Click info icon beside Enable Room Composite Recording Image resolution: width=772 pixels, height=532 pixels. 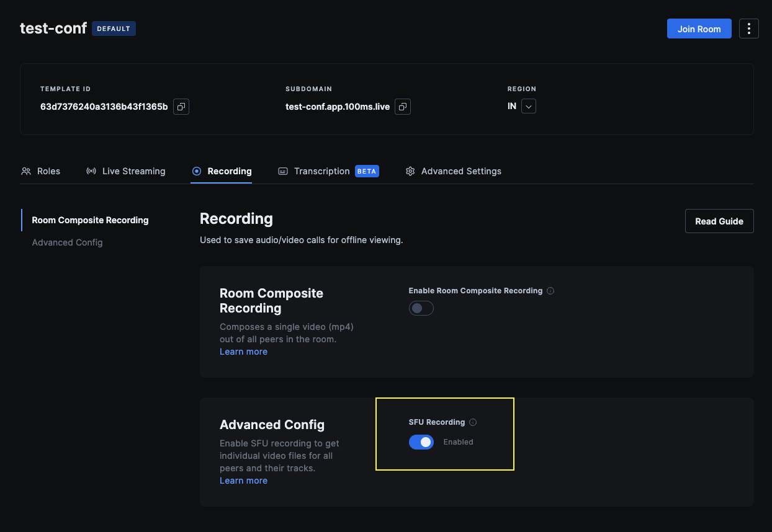tap(550, 291)
